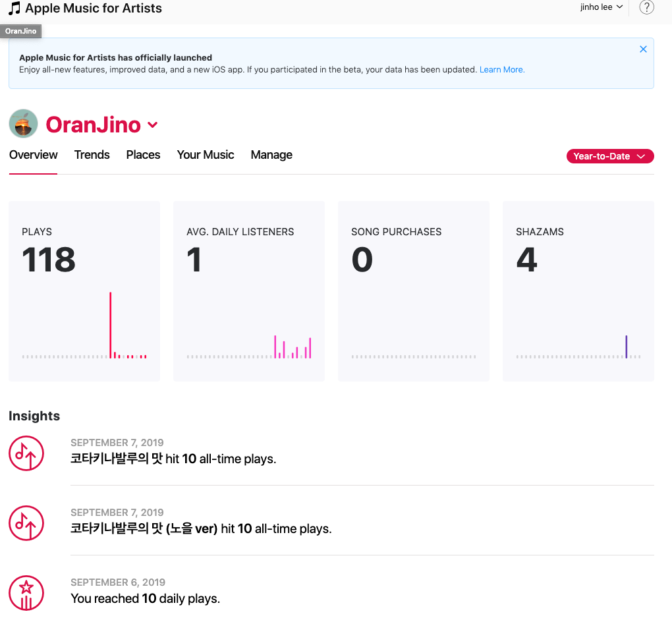Dismiss the launch announcement banner
The width and height of the screenshot is (672, 622).
643,49
